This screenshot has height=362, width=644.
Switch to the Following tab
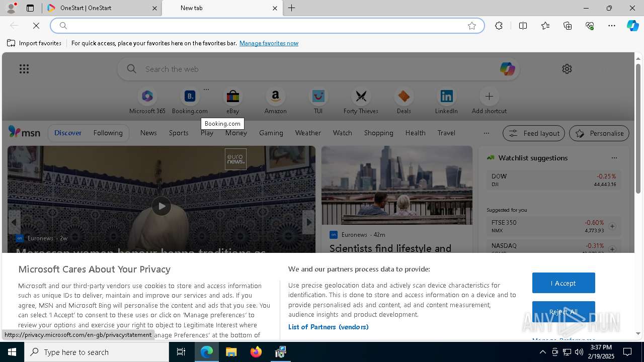pyautogui.click(x=108, y=133)
